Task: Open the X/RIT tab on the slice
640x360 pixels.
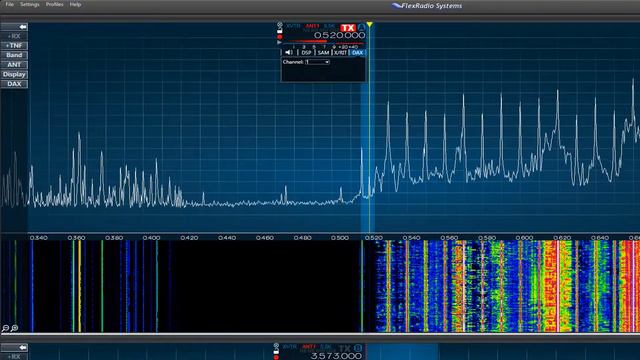Action: (340, 52)
